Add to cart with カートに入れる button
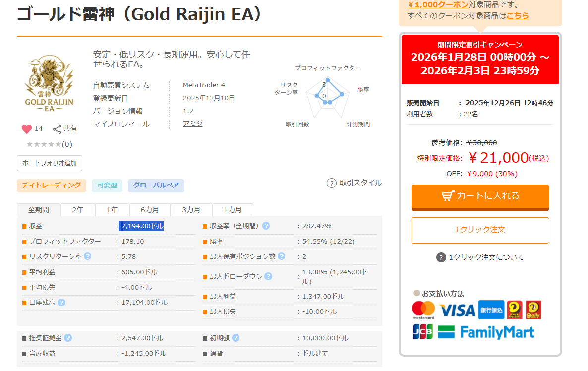Screen dimensions: 588x371 tap(480, 196)
